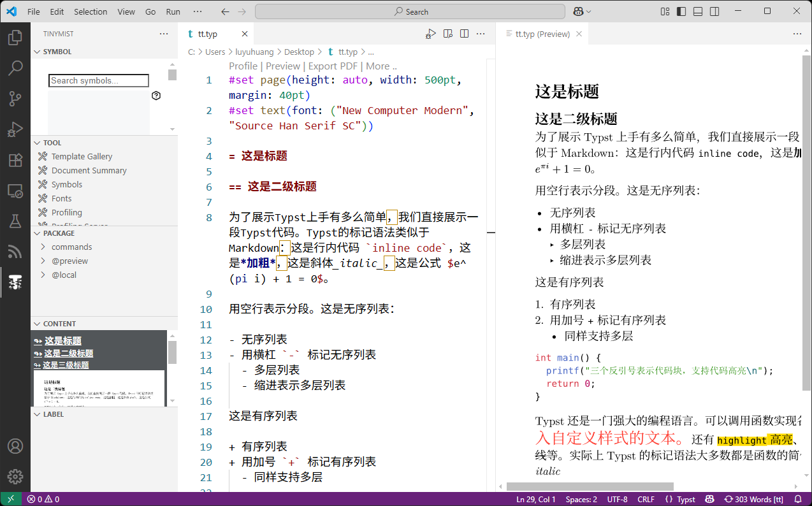Screen dimensions: 812x506
Task: Click the Copilot status icon in status bar
Action: click(709, 499)
